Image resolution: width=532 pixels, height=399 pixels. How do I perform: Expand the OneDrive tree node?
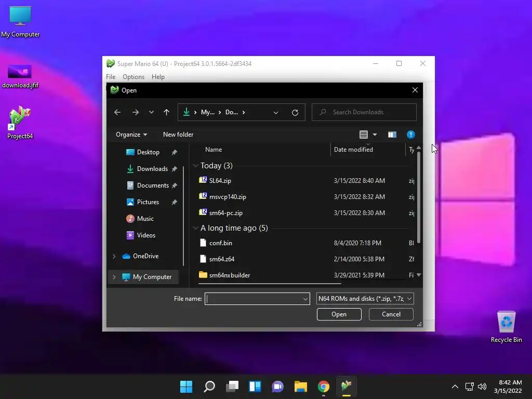pyautogui.click(x=114, y=256)
